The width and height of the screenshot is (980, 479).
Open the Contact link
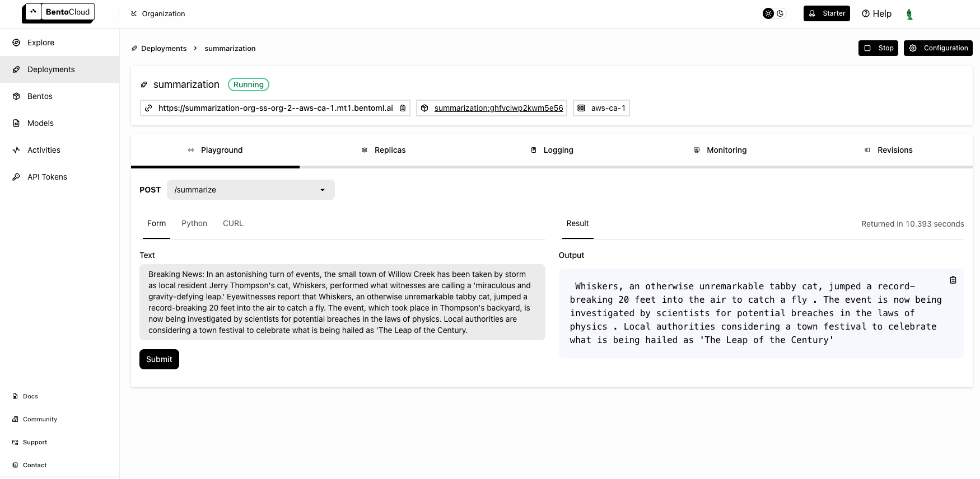30,465
